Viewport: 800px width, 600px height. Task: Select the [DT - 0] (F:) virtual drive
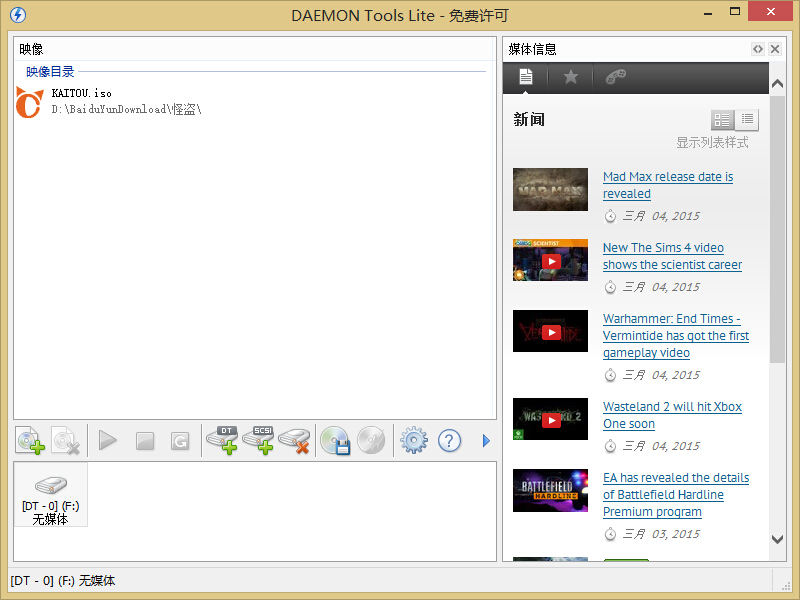click(x=51, y=494)
